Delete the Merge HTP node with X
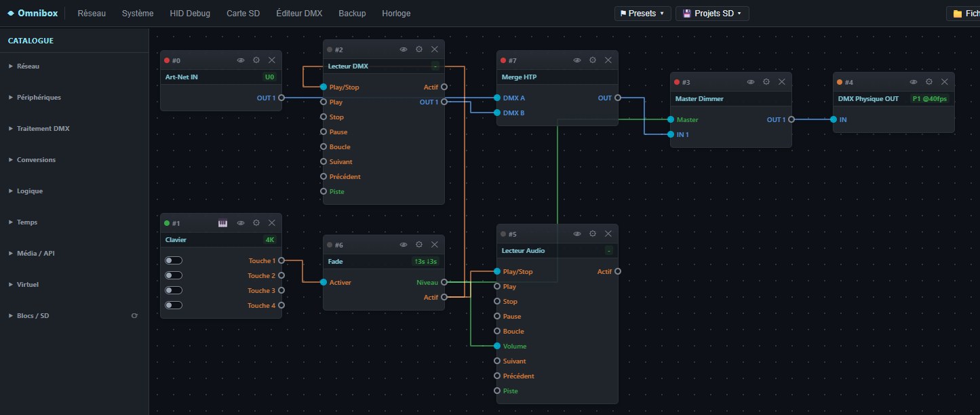This screenshot has width=980, height=415. tap(608, 60)
